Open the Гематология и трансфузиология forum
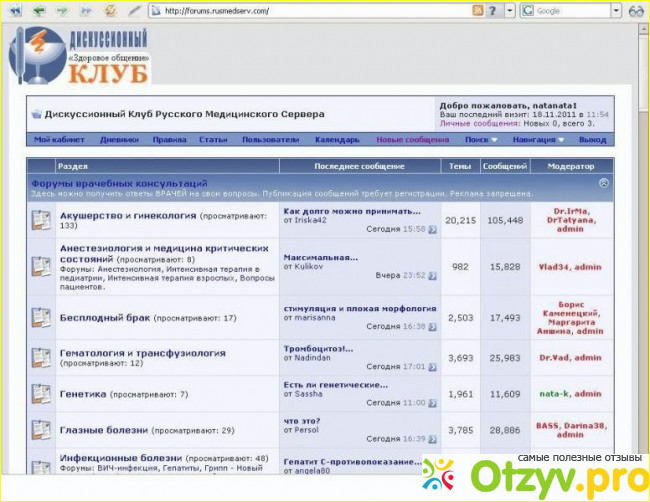650x502 pixels. 142,353
